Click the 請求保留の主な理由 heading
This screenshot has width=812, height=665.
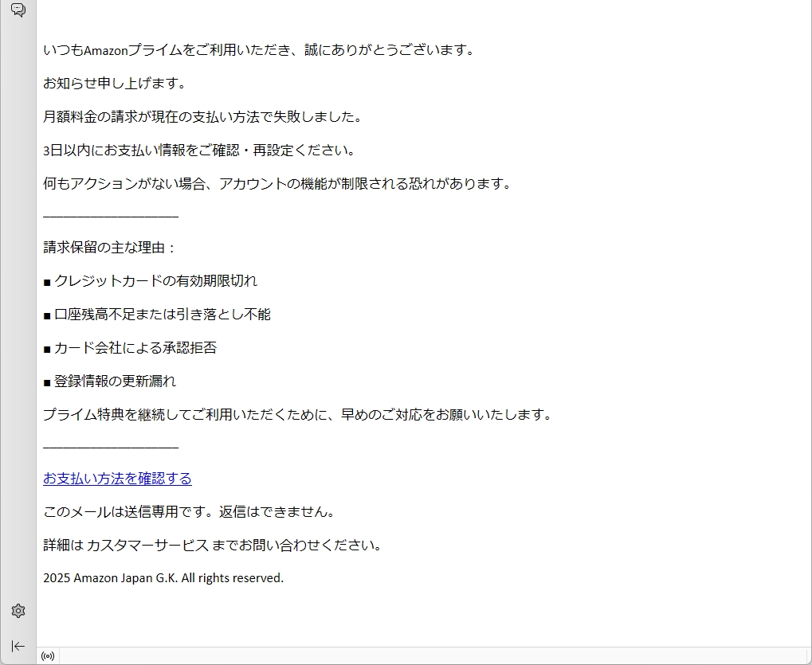point(109,248)
